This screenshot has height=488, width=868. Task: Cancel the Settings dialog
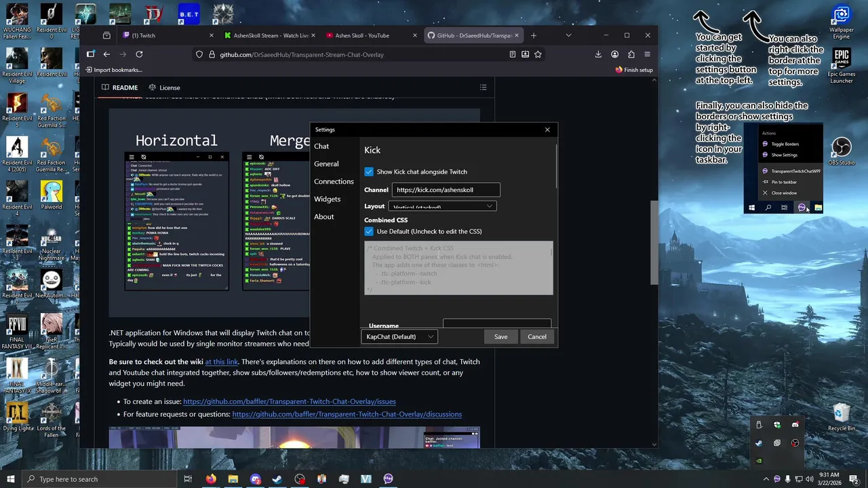point(537,337)
